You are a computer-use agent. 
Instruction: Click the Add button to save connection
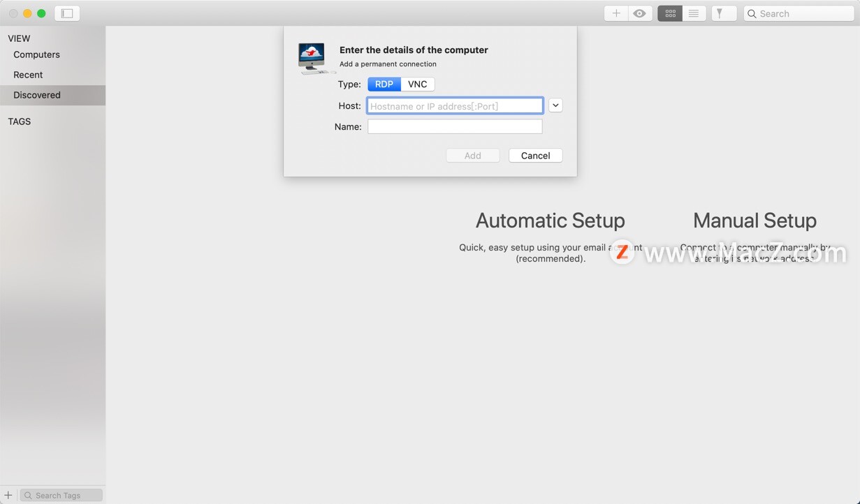(473, 155)
